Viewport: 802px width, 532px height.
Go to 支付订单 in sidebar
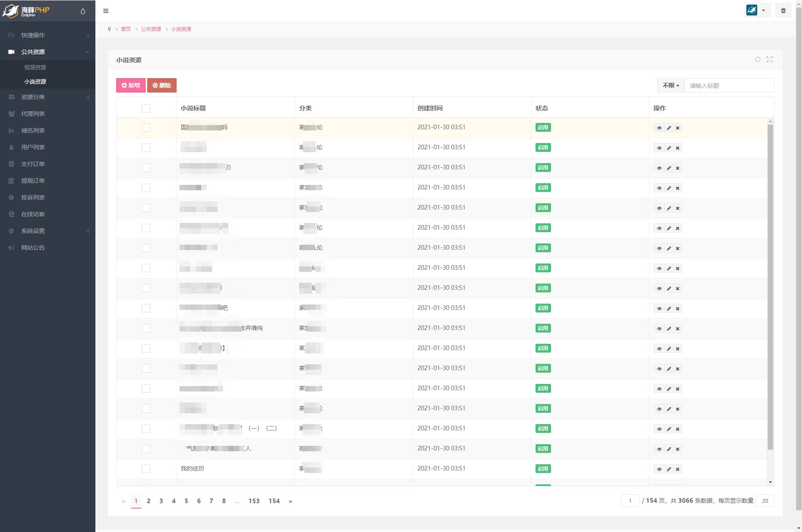(x=33, y=164)
